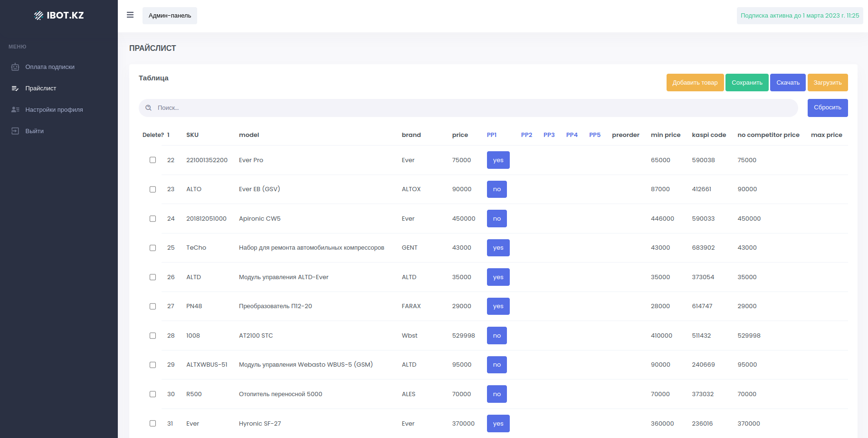Open Настройки профиля menu item

(x=54, y=110)
